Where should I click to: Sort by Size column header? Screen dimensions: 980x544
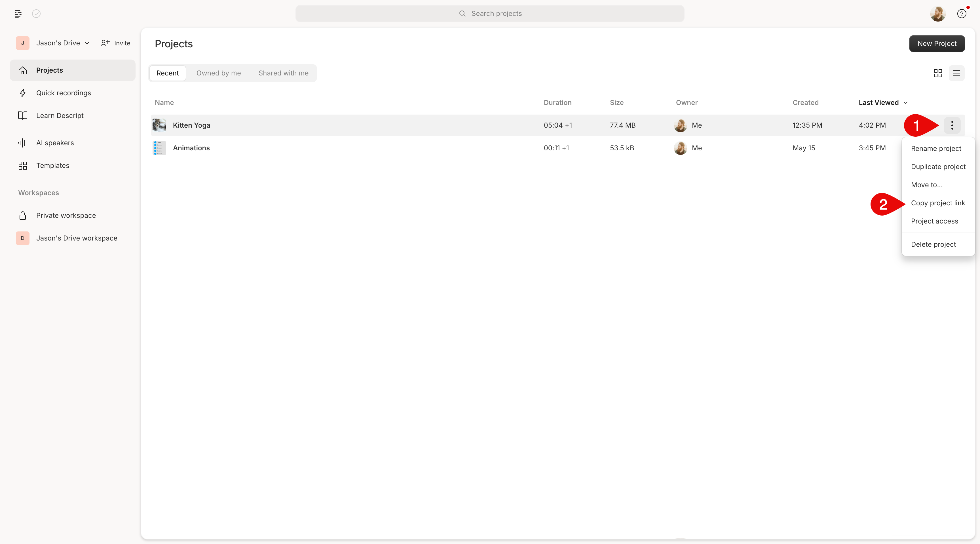pos(617,103)
